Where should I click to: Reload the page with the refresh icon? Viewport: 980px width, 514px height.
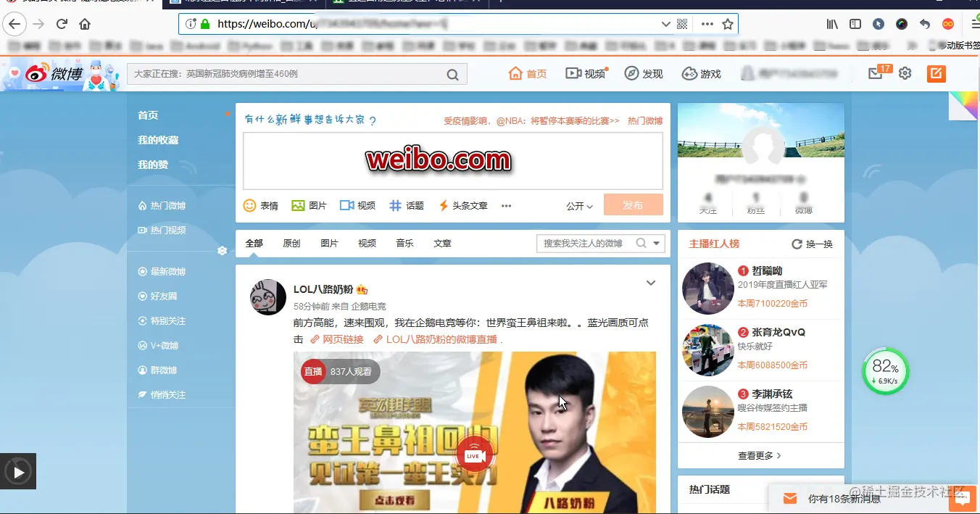(62, 24)
